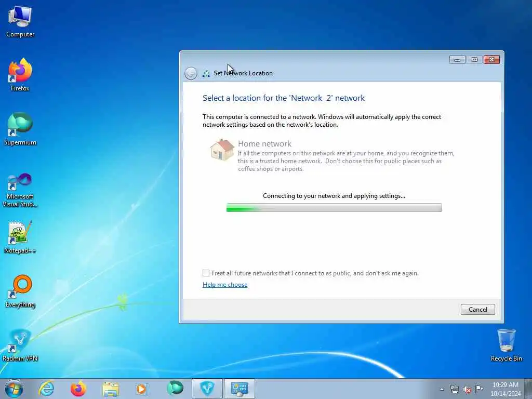Open the Supermium desktop shortcut
This screenshot has height=399, width=532.
click(20, 129)
